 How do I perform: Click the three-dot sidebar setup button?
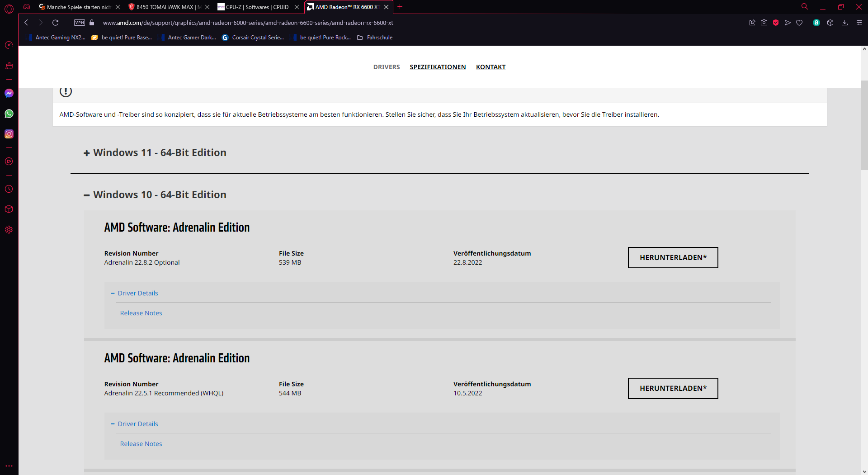9,466
